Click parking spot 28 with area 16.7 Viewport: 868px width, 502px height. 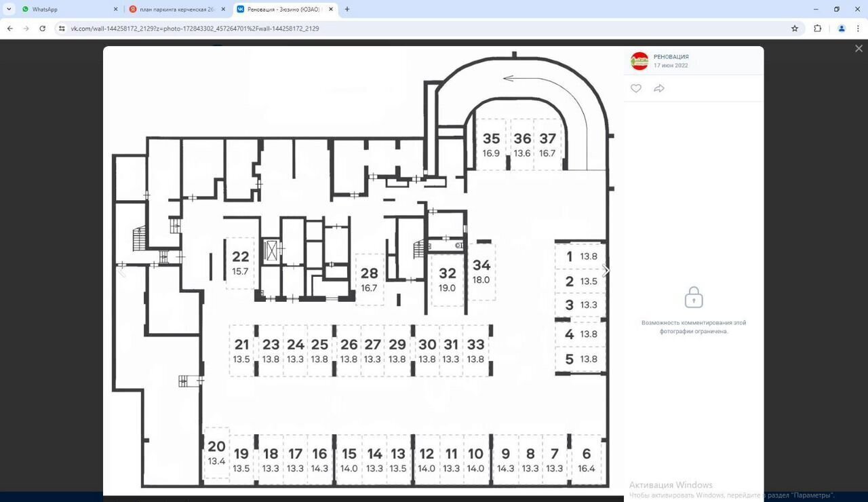369,279
